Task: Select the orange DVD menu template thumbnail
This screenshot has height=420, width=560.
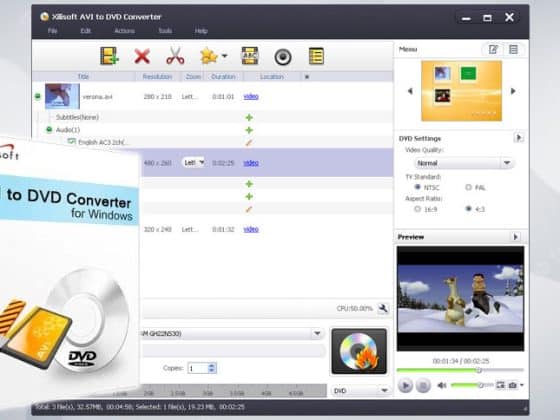Action: click(461, 91)
